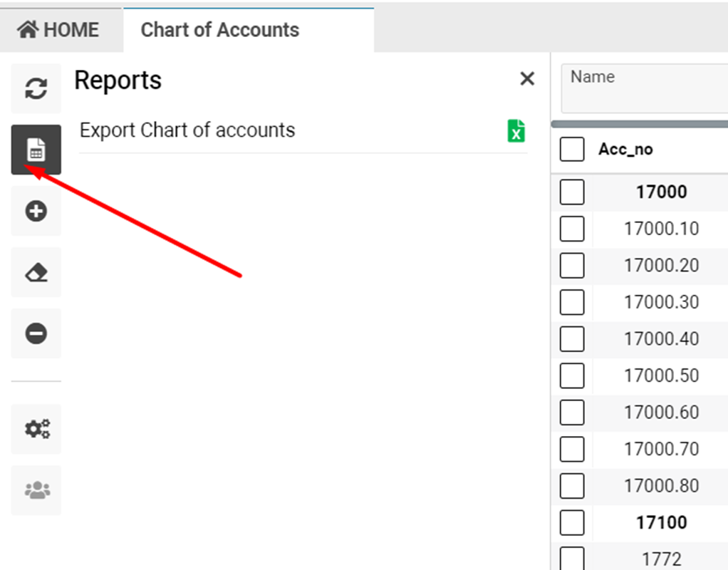Click the account number 1772 cell

click(x=661, y=559)
